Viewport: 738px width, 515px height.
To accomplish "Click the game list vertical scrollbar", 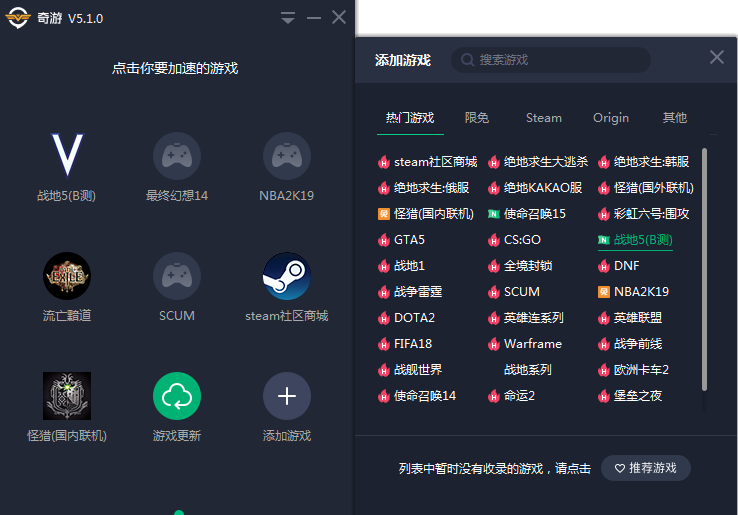I will click(704, 269).
